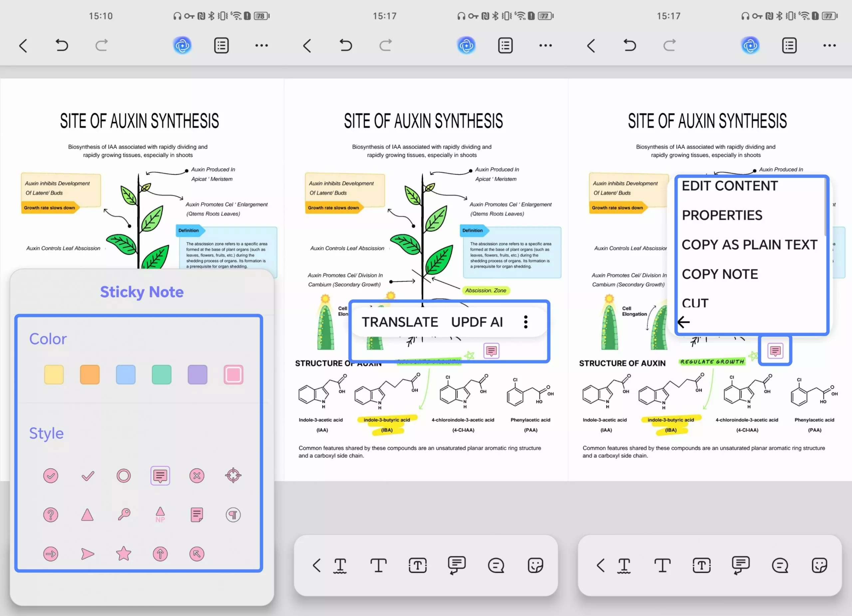Image resolution: width=852 pixels, height=616 pixels.
Task: Open three-dot overflow in Translate popup
Action: (526, 322)
